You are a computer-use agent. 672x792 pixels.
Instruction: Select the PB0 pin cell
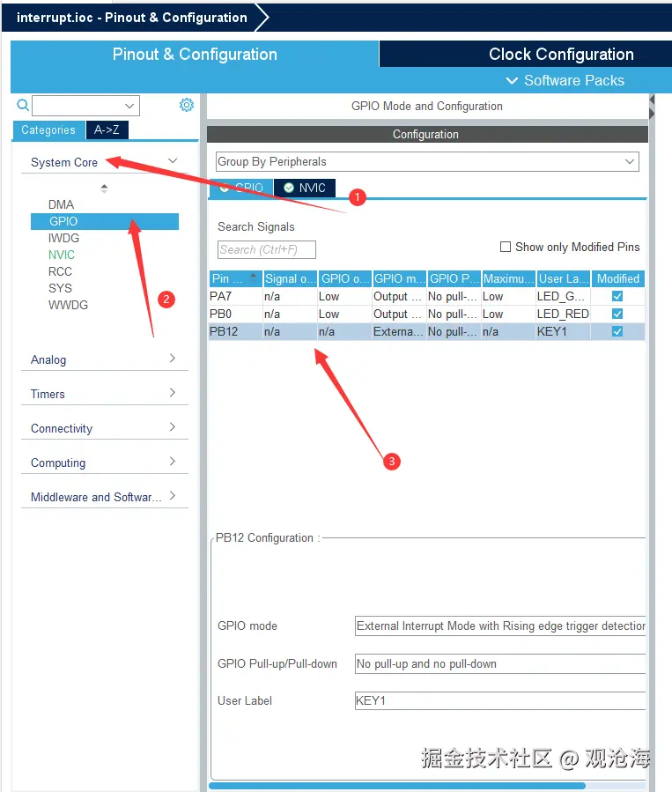click(236, 315)
